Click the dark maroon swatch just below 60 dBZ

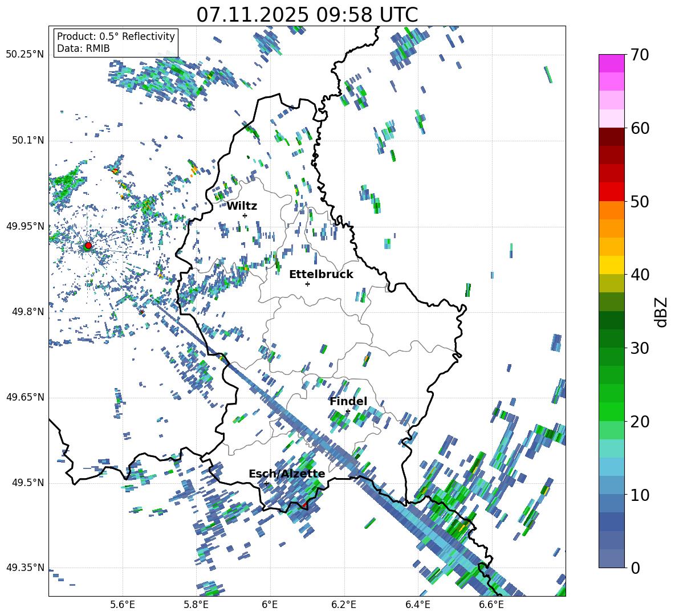click(611, 137)
